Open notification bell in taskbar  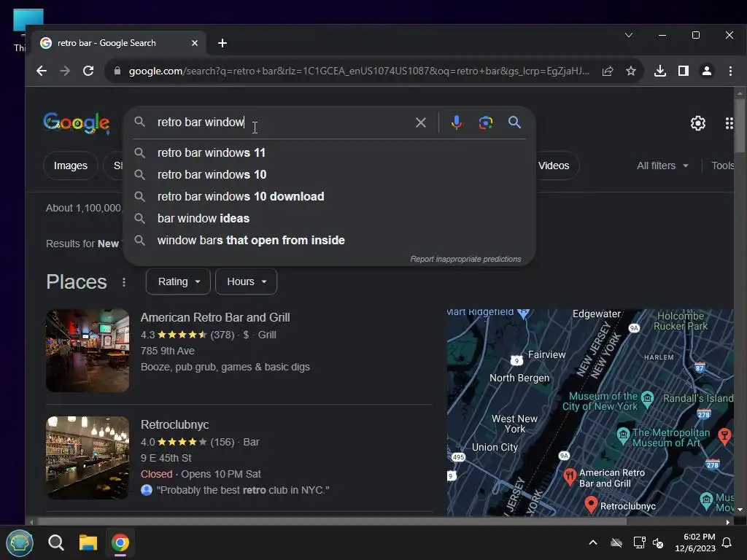click(727, 542)
